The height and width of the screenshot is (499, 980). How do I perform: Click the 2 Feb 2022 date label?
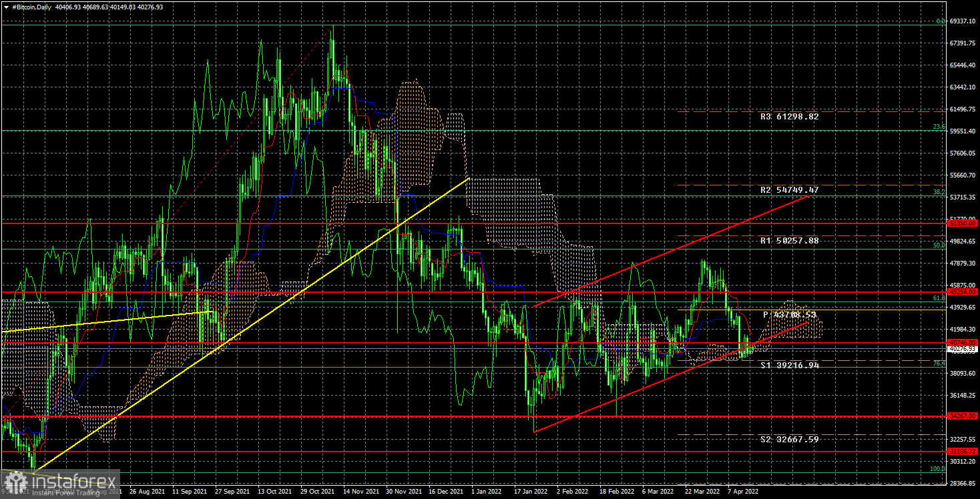pyautogui.click(x=574, y=491)
